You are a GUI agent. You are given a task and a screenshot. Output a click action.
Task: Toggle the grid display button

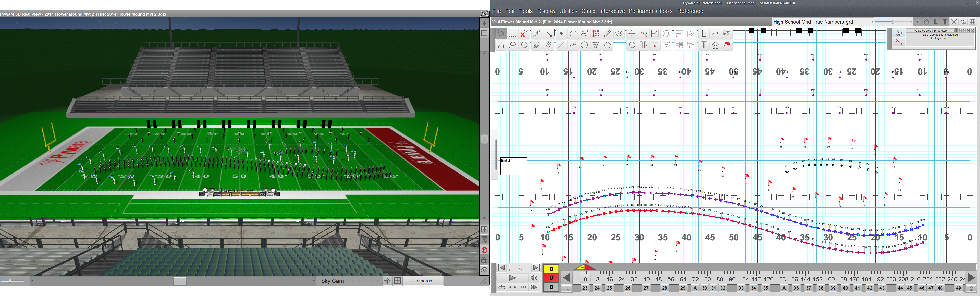click(x=972, y=22)
